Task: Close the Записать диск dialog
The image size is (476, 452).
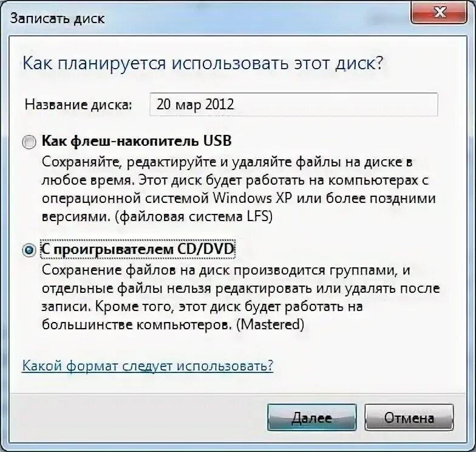Action: (x=439, y=13)
